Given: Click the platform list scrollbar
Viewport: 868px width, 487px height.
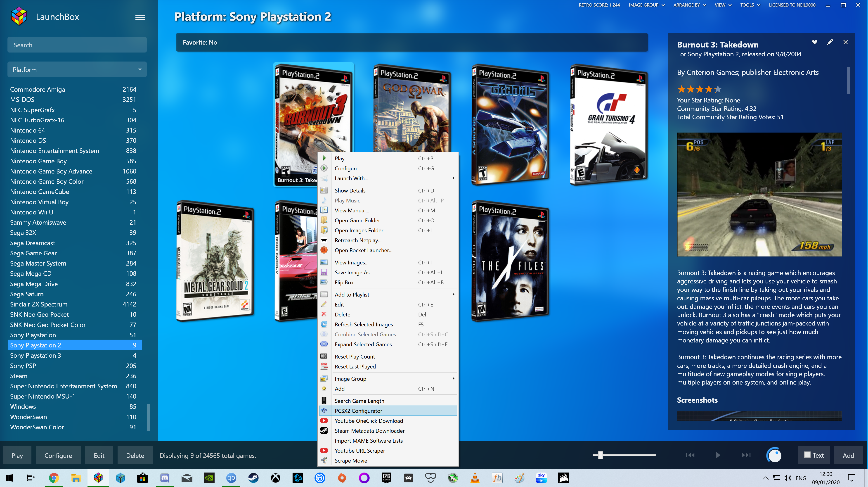Looking at the screenshot, I should (148, 417).
